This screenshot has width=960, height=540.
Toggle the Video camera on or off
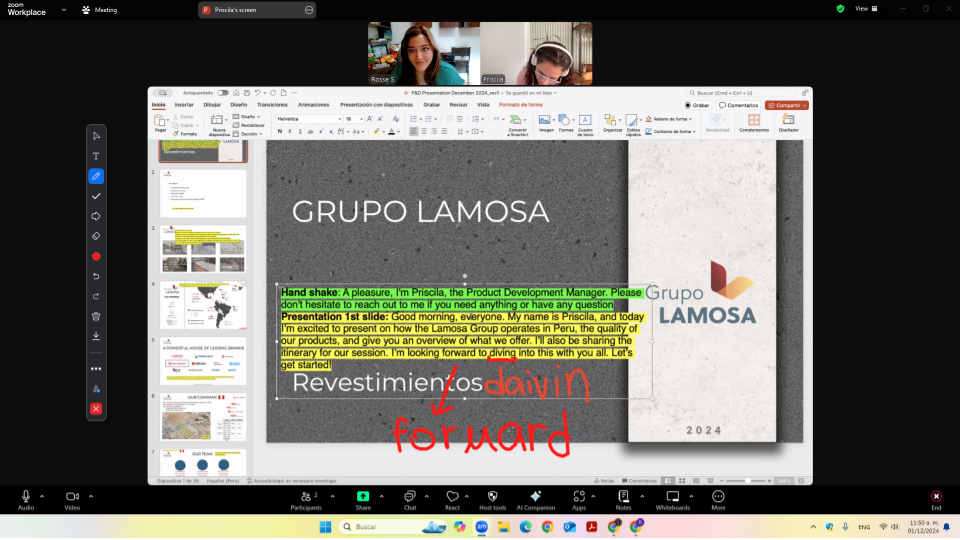pyautogui.click(x=72, y=500)
